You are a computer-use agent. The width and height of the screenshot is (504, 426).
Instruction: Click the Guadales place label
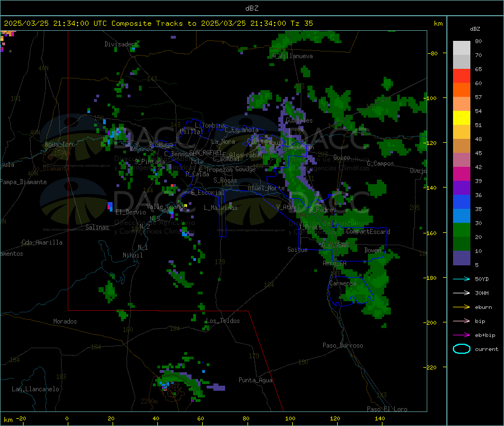pyautogui.click(x=299, y=120)
